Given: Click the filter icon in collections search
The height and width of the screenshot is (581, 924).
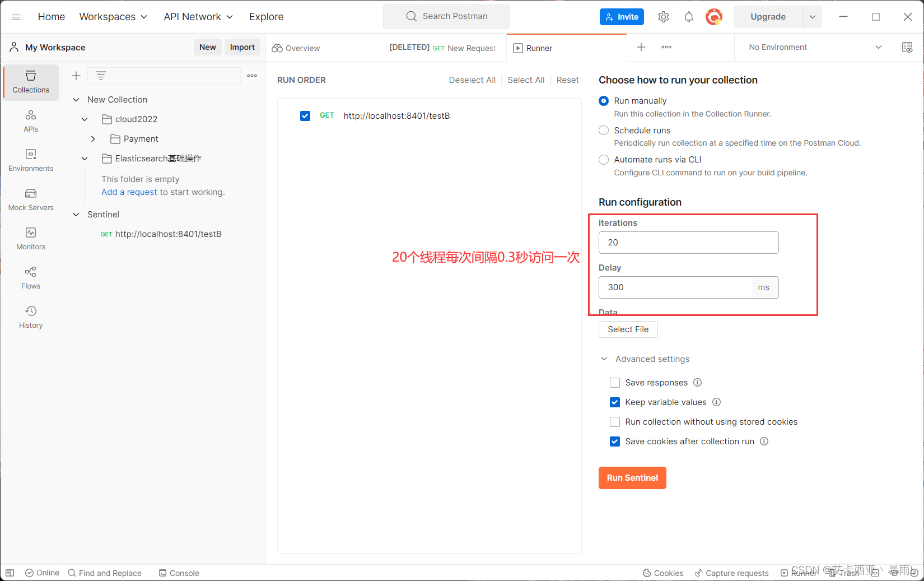Looking at the screenshot, I should point(101,76).
